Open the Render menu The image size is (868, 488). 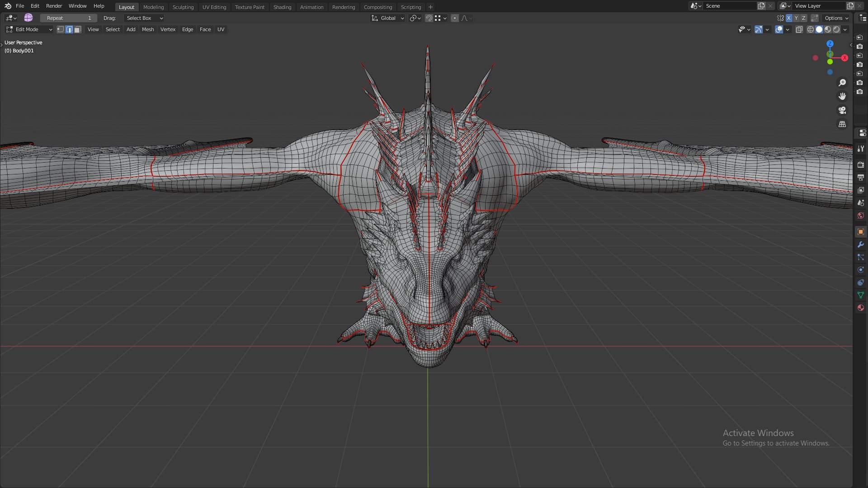coord(54,6)
